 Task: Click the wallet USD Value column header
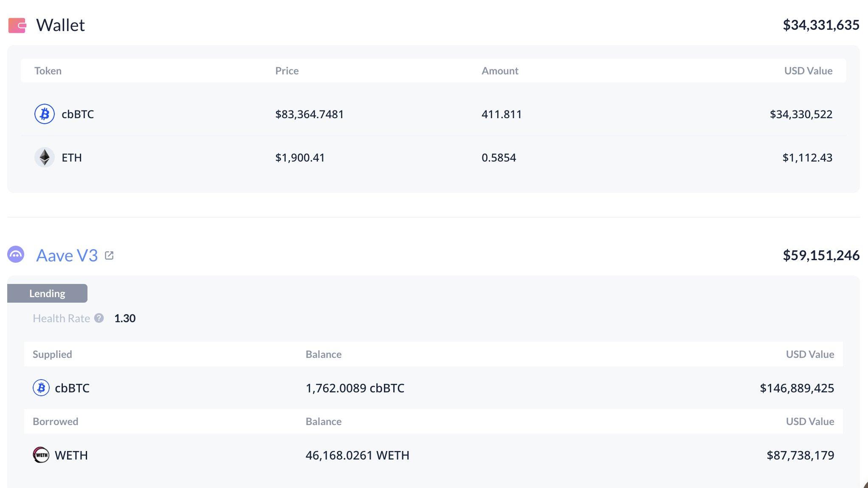808,71
